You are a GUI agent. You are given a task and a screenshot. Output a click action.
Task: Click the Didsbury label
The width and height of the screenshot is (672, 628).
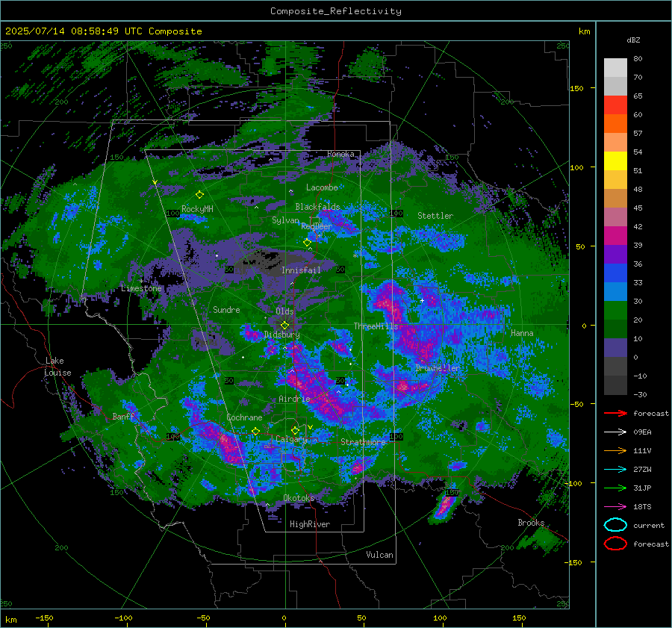[282, 335]
